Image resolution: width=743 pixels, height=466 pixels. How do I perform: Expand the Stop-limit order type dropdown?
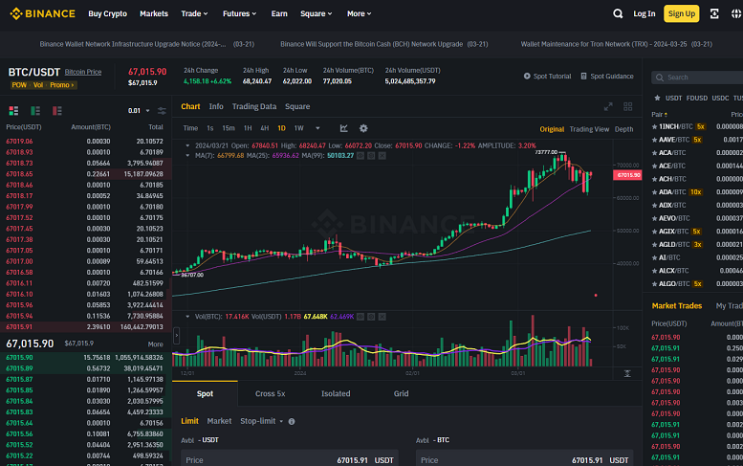(262, 421)
